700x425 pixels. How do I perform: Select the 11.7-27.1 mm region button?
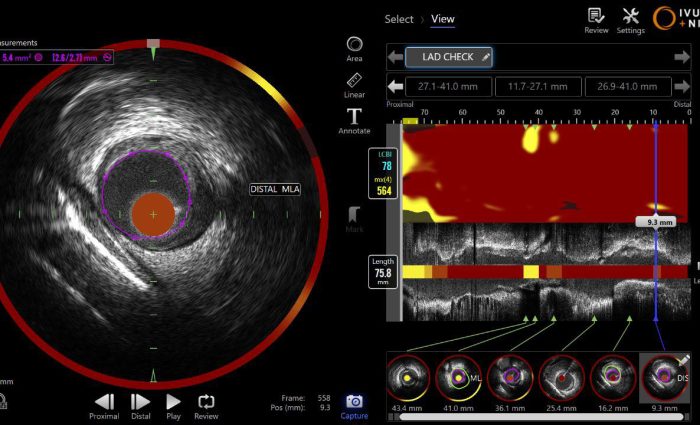point(538,87)
